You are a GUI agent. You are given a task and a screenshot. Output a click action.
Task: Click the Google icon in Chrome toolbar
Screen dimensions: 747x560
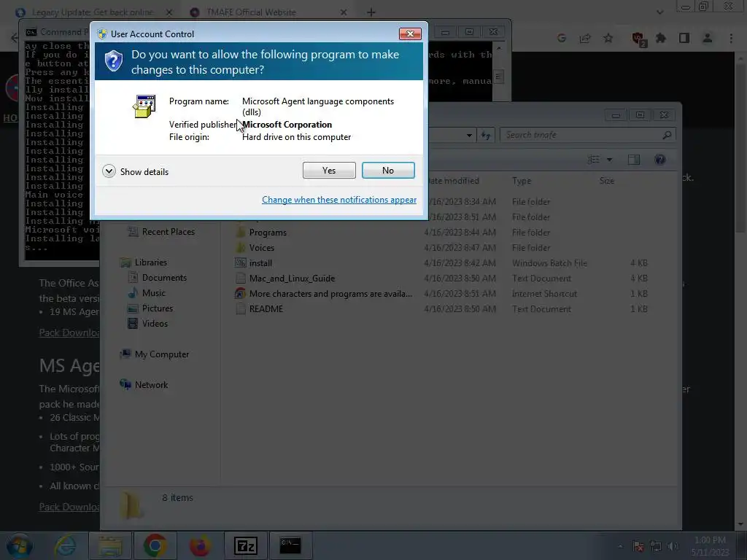pos(562,38)
